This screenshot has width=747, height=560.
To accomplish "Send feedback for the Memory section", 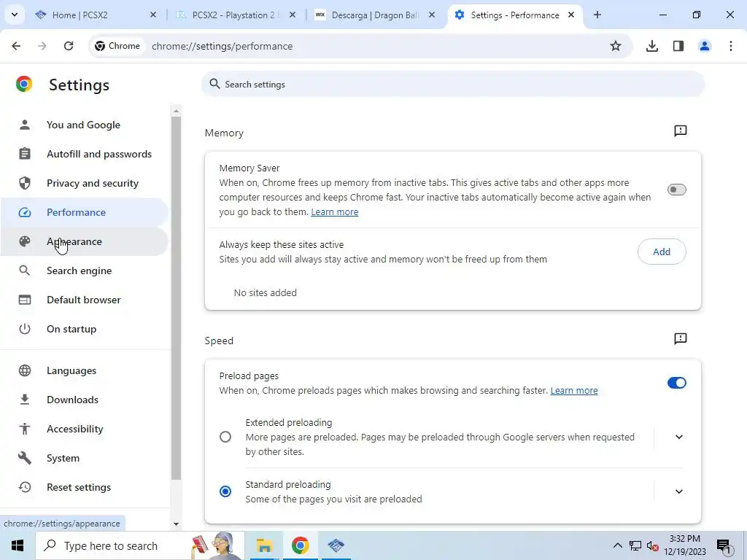I will (x=681, y=131).
